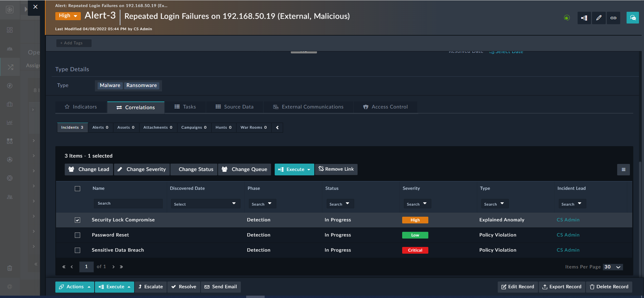Copy record link icon in header
This screenshot has width=644, height=298.
point(613,18)
